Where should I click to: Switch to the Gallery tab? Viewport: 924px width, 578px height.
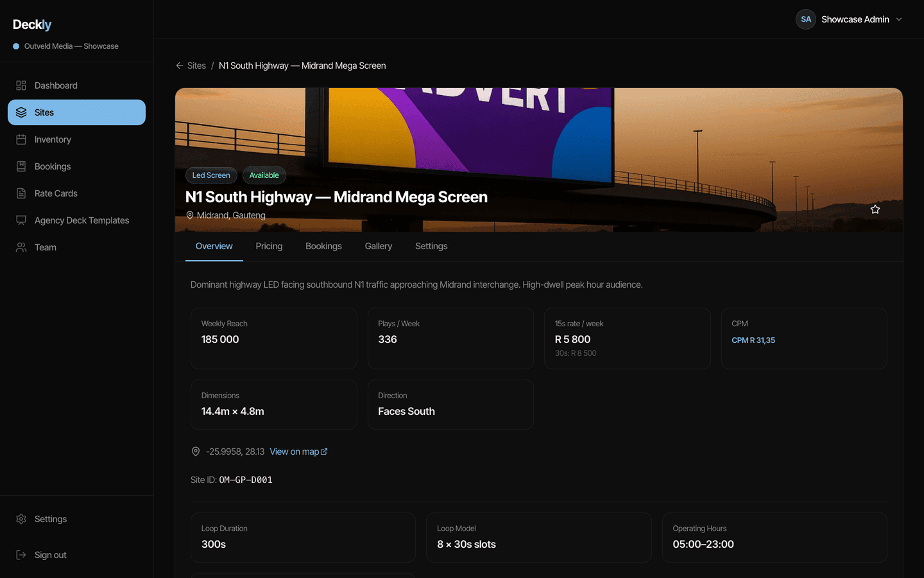click(379, 246)
